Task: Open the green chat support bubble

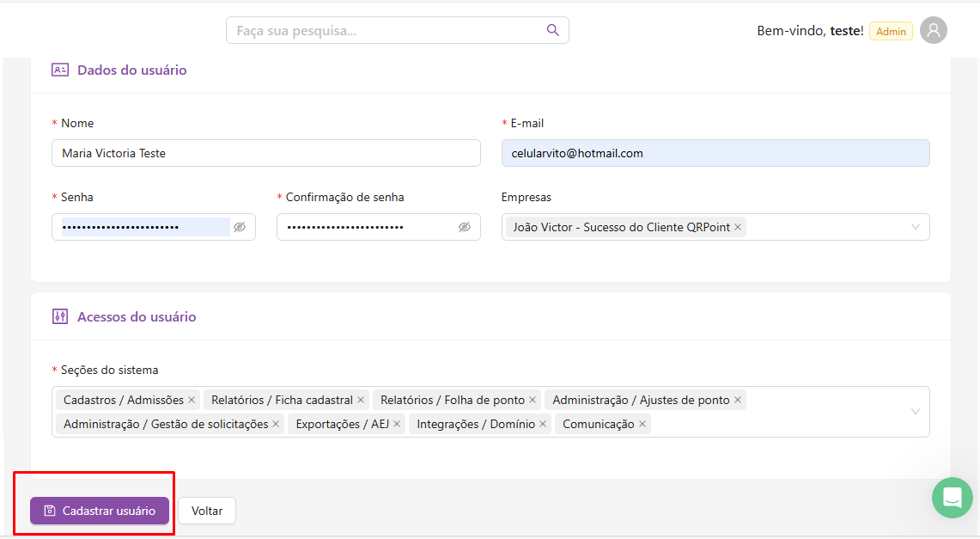Action: [952, 498]
